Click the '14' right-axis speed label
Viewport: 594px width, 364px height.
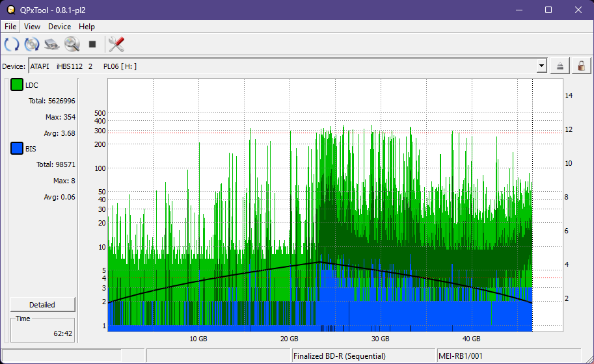coord(569,96)
